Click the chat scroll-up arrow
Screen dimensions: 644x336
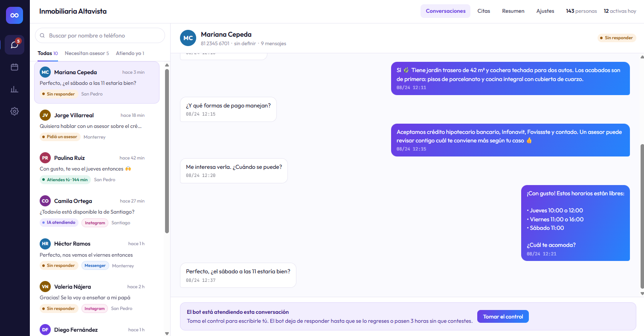point(642,56)
